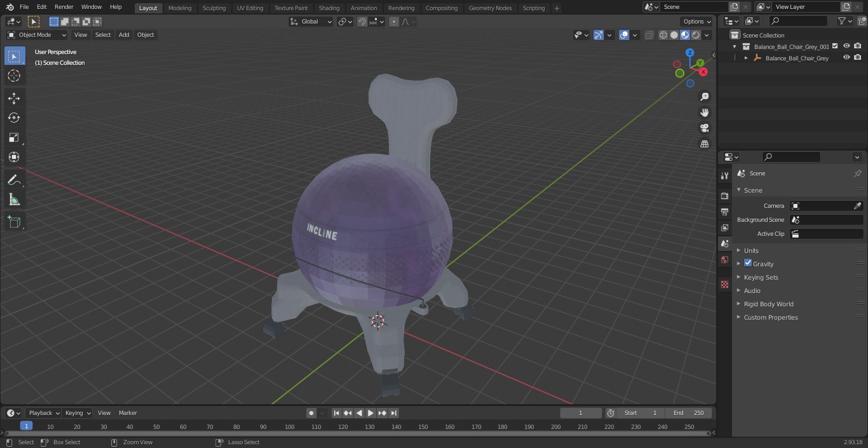Viewport: 868px width, 448px height.
Task: Activate the Scale tool
Action: pyautogui.click(x=14, y=137)
